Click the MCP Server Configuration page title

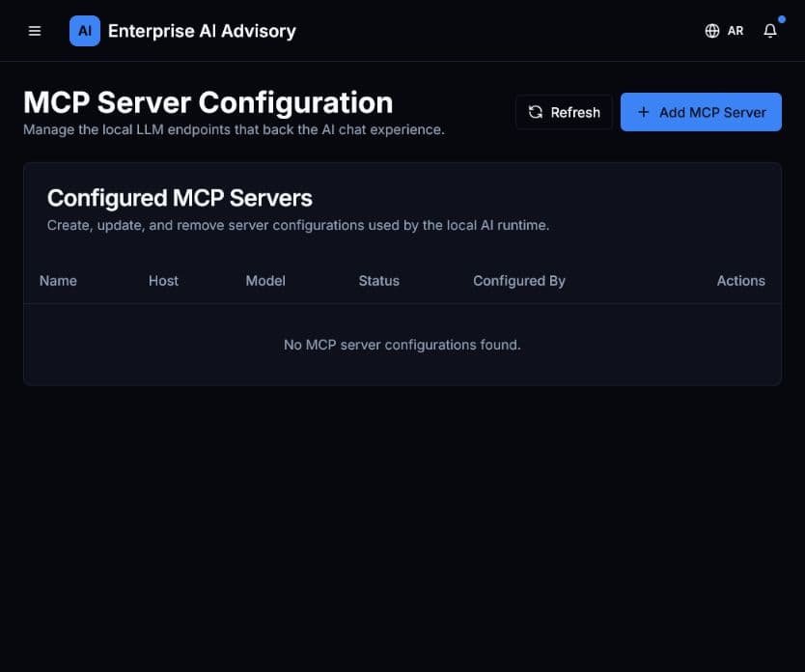tap(208, 102)
